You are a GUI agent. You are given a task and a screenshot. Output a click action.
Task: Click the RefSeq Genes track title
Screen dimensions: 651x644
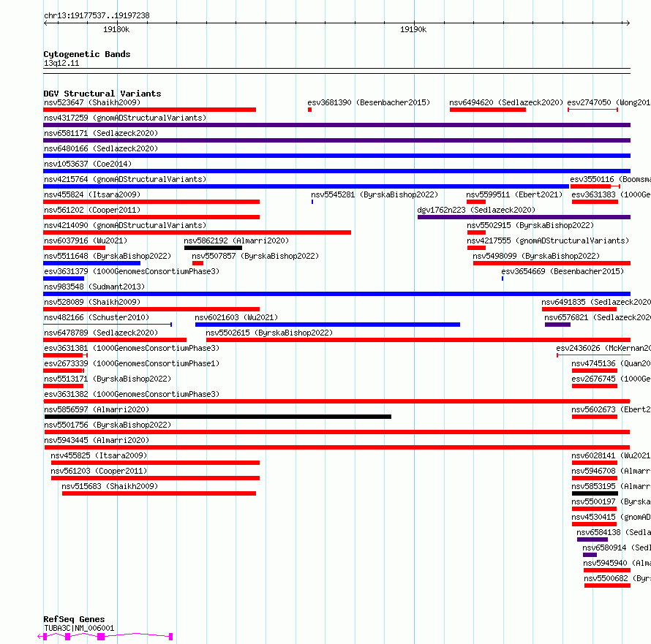pyautogui.click(x=74, y=620)
